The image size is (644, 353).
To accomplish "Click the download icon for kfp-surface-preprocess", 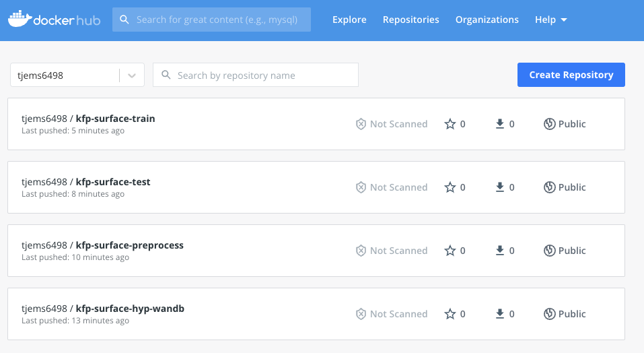I will click(x=500, y=250).
